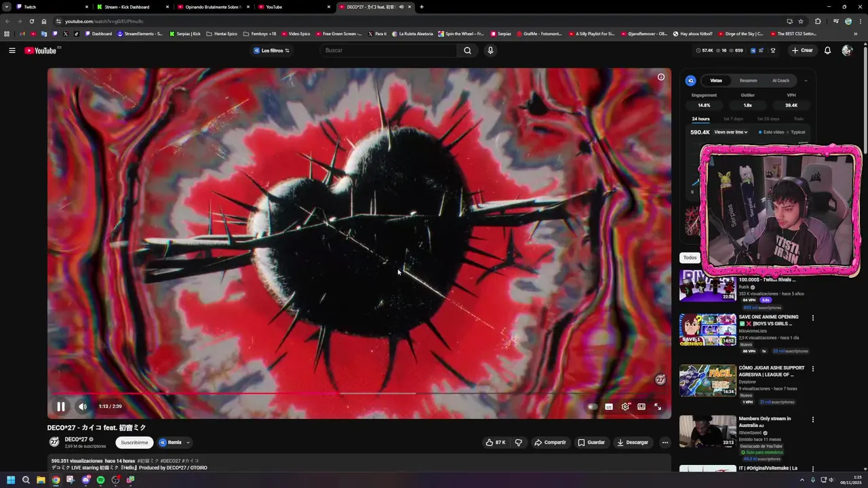Open menu for SAVE ONE ANIME OPENING video
The image size is (868, 488).
(813, 318)
